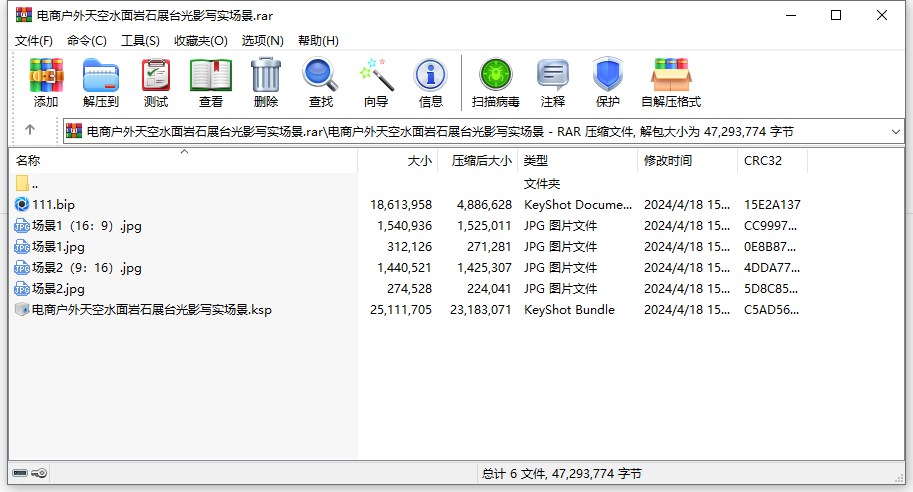913x492 pixels.
Task: Click type cell KeyShot Bundle
Action: coord(569,310)
